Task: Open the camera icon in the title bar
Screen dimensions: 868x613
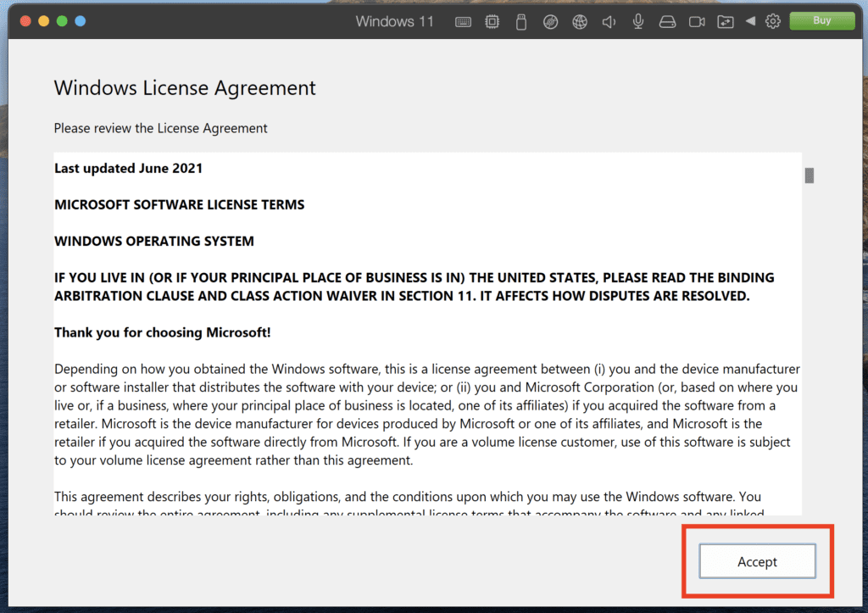Action: (x=697, y=21)
